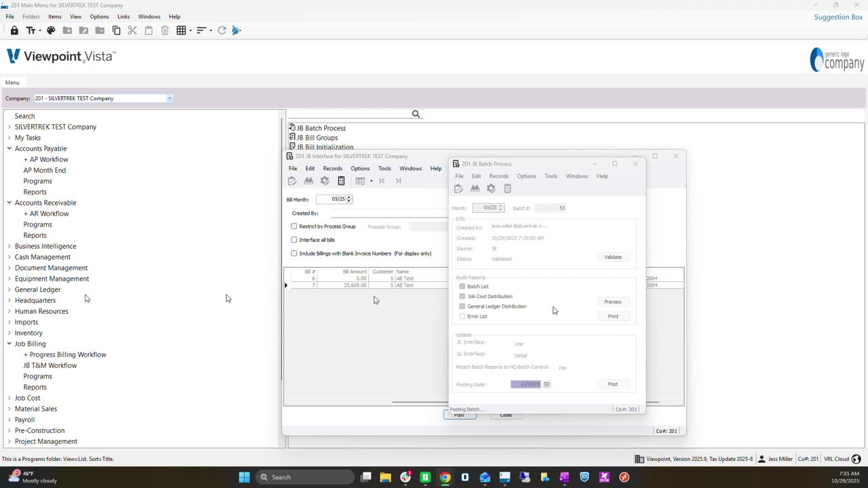Toggle the Error List checkbox
Viewport: 868px width, 488px height.
point(462,316)
